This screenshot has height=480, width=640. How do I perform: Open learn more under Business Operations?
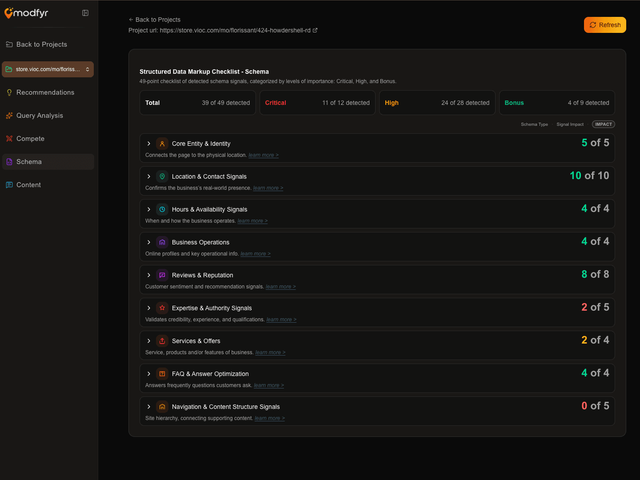tap(256, 254)
